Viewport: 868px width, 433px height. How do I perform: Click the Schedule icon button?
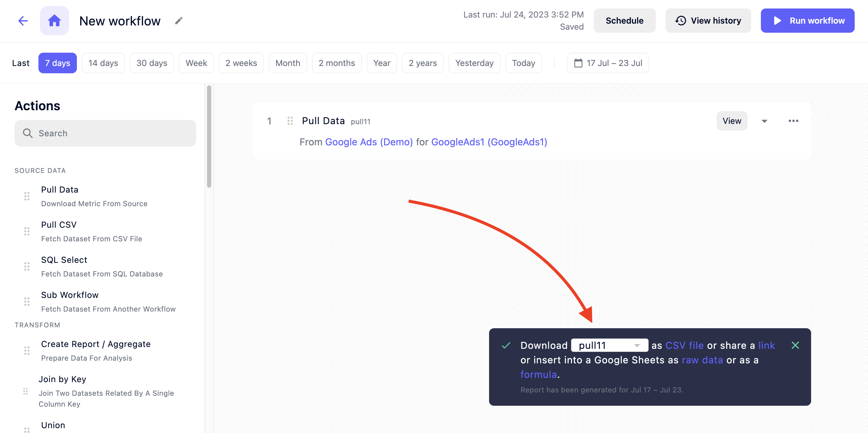624,21
